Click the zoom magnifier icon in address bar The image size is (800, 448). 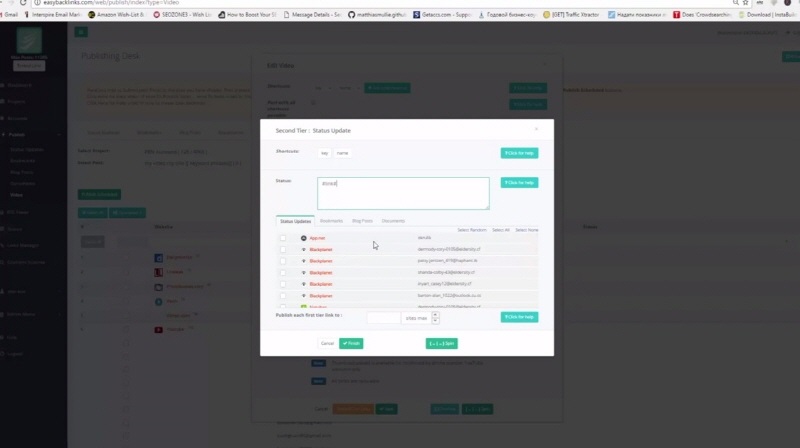tap(736, 3)
